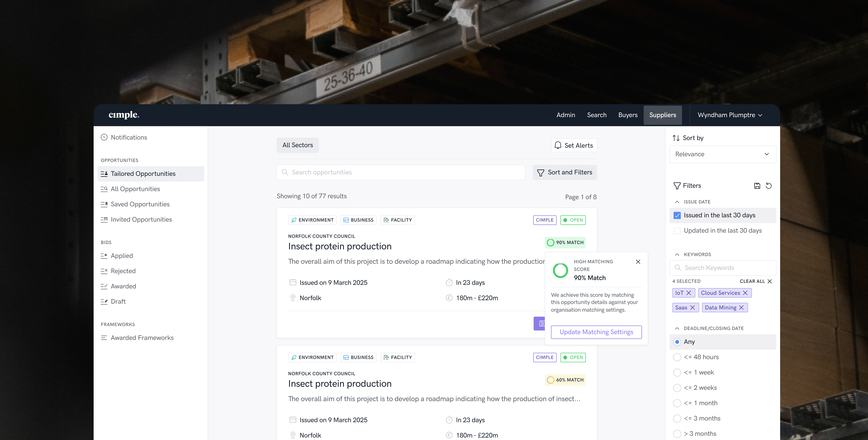868x440 pixels.
Task: Click the cimple logo
Action: 124,115
